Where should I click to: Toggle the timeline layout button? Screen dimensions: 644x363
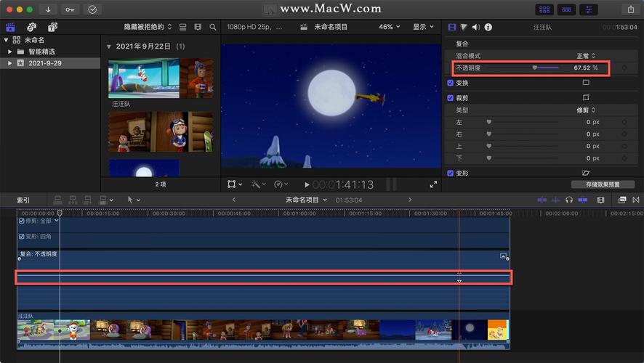point(566,9)
